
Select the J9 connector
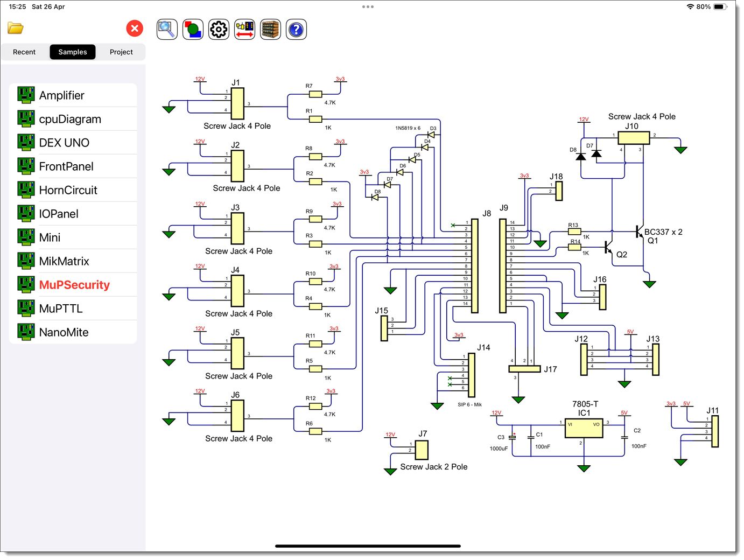click(503, 265)
